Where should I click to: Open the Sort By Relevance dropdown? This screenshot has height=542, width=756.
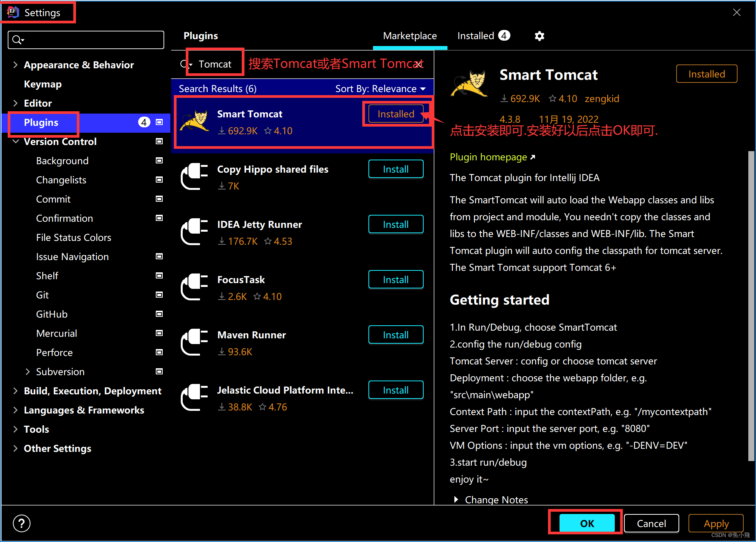tap(380, 89)
